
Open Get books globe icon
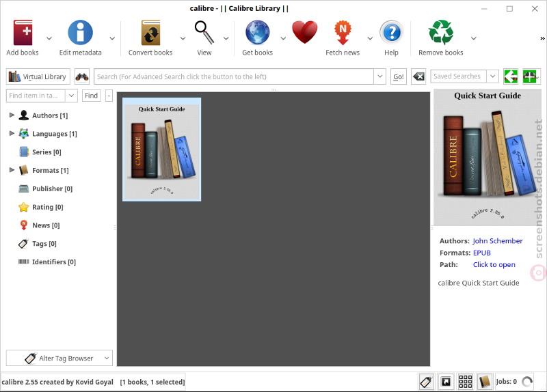pos(258,32)
